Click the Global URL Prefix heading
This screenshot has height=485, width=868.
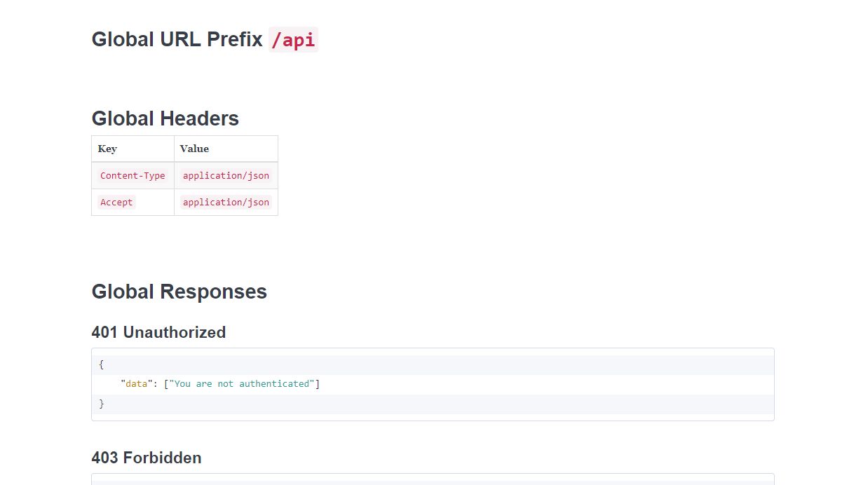(x=177, y=39)
